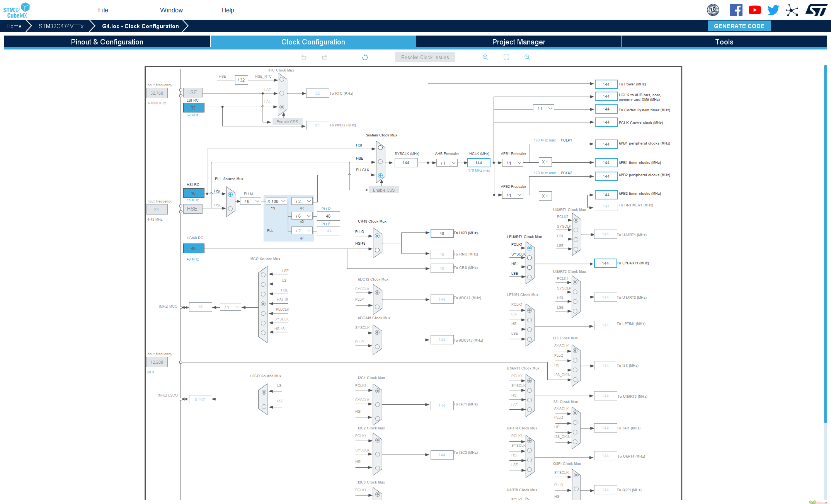Click Resolve Clock Issues button
This screenshot has width=831, height=504.
click(x=424, y=57)
